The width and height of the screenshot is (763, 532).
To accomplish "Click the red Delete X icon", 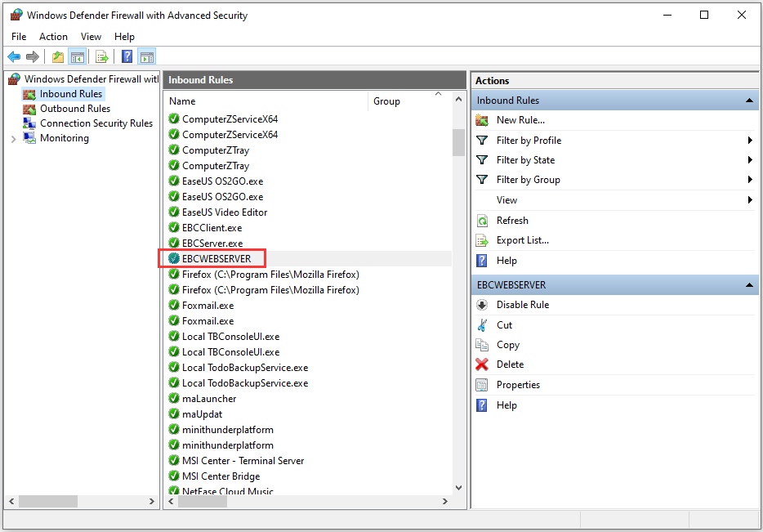I will 482,364.
